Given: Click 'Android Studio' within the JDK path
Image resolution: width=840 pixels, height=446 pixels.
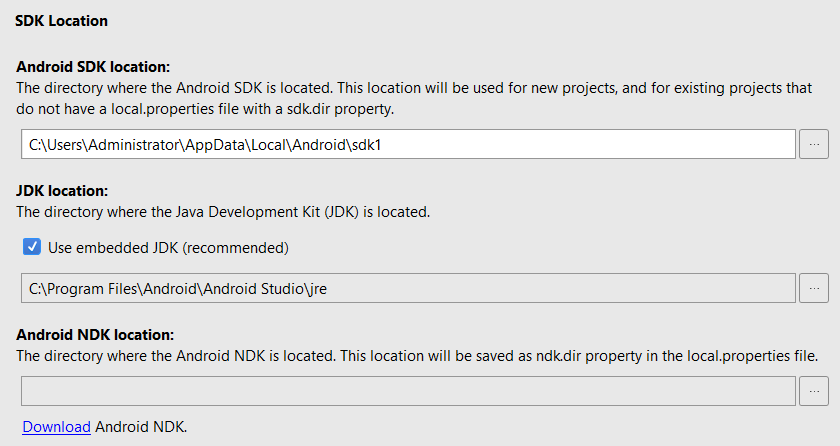Looking at the screenshot, I should pos(248,288).
